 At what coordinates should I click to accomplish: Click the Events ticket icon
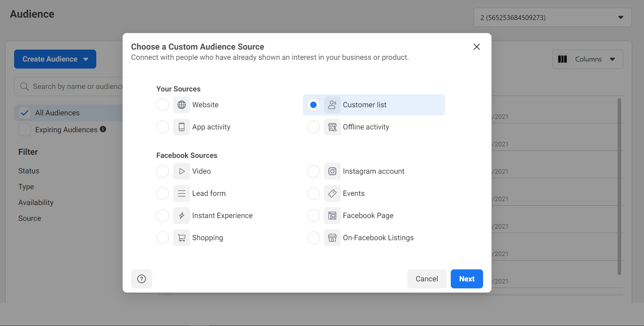(x=332, y=193)
